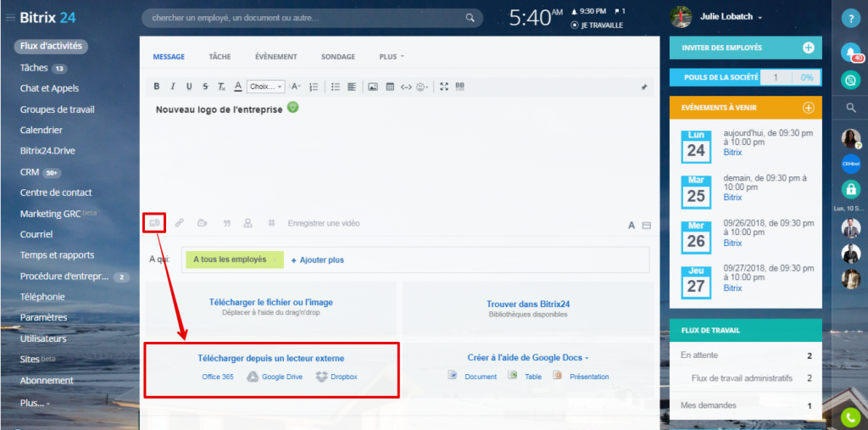Click the hashtag tag icon
The height and width of the screenshot is (430, 868).
coord(271,223)
